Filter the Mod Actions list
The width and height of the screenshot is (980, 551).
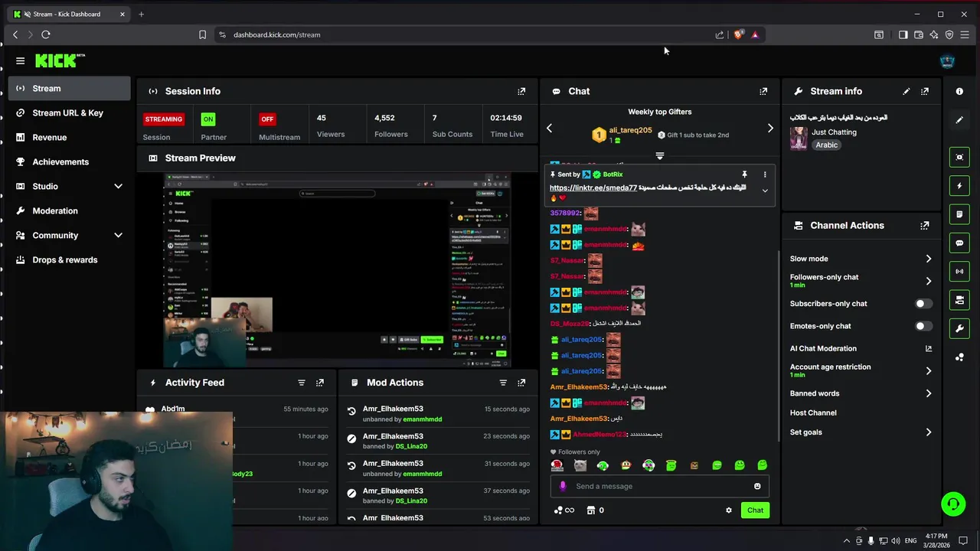[503, 383]
